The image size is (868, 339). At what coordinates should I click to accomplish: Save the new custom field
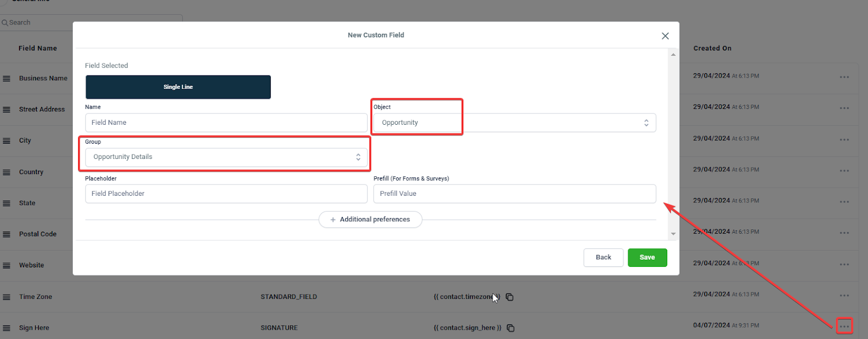click(647, 258)
